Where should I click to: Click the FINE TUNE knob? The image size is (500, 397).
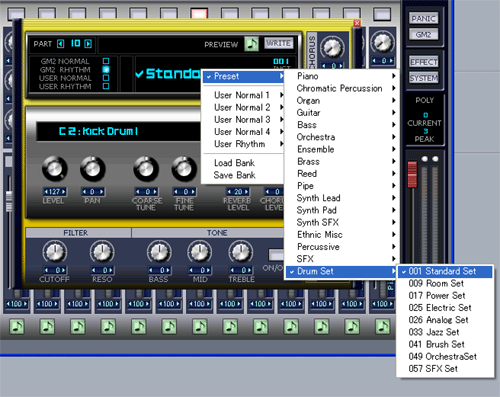point(184,169)
